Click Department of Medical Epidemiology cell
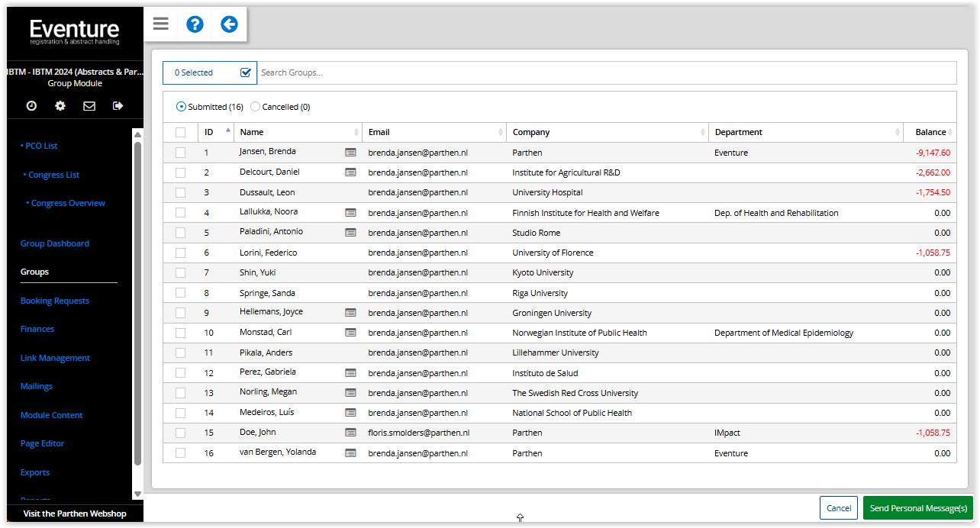Screen dimensions: 980x528 pos(784,333)
